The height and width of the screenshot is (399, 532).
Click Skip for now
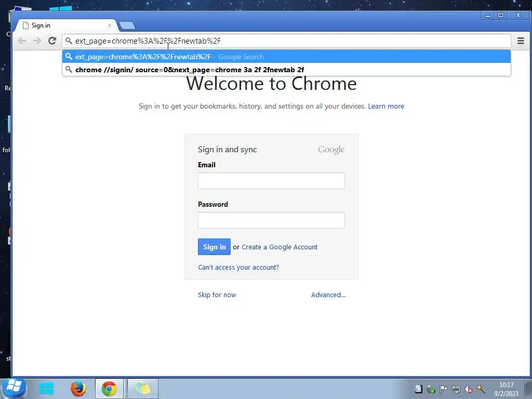coord(217,295)
